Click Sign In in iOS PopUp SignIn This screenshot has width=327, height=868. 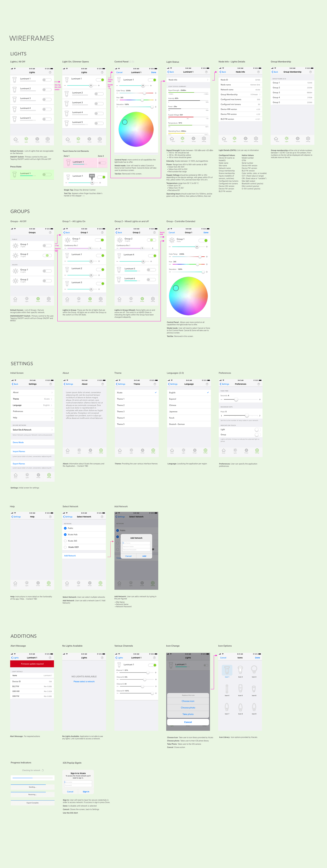click(86, 791)
